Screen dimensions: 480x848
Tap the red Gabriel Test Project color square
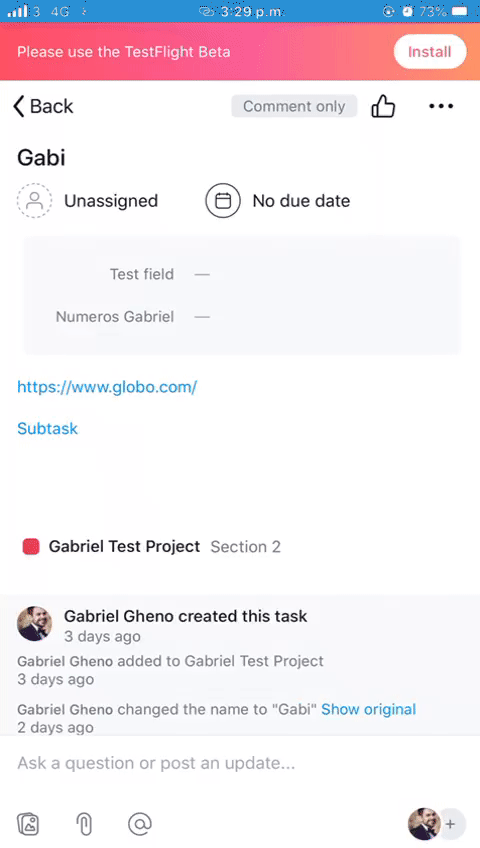[x=31, y=547]
